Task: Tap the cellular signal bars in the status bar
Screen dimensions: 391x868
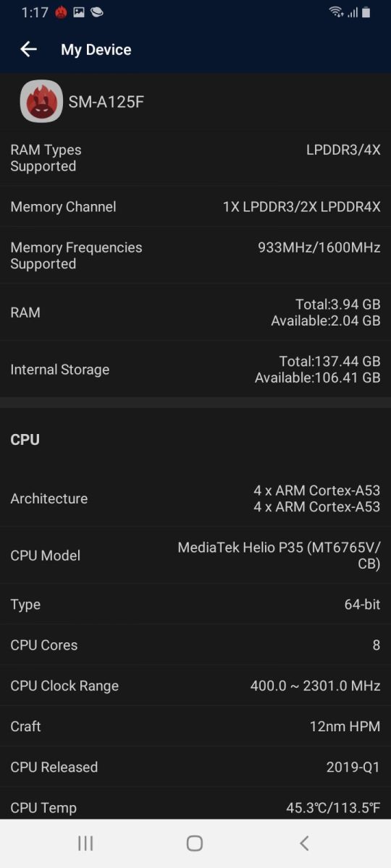Action: [353, 12]
